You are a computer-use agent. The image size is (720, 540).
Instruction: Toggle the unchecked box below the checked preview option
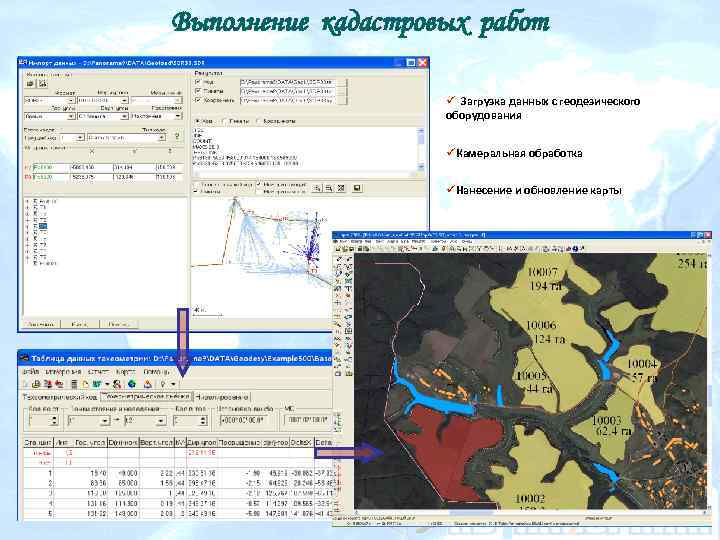pos(259,192)
